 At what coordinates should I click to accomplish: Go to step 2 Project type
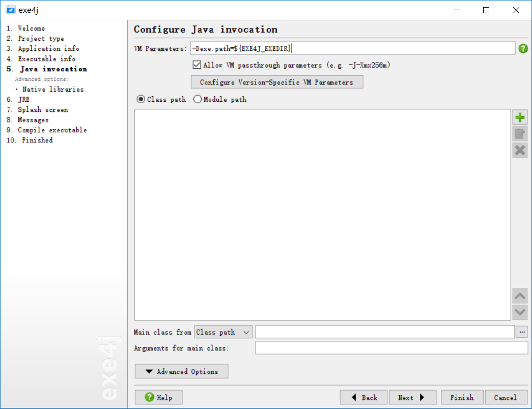[x=35, y=39]
